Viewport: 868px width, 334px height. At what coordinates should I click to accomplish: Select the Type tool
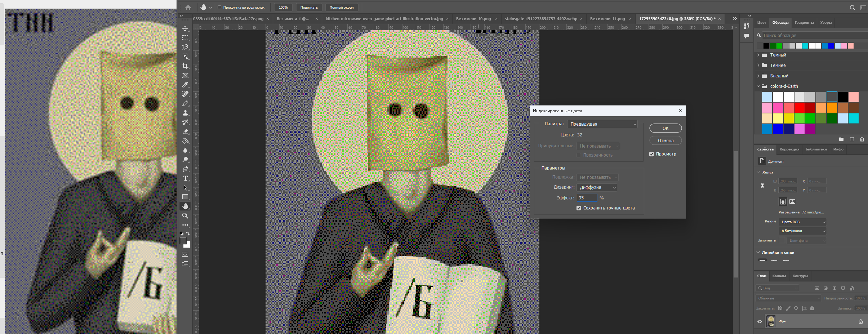coord(185,178)
